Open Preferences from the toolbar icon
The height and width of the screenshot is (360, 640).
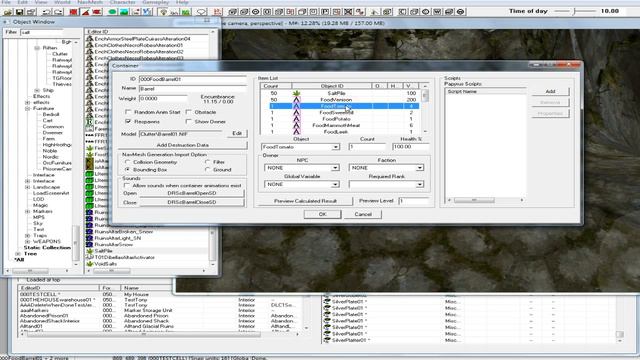pyautogui.click(x=31, y=12)
